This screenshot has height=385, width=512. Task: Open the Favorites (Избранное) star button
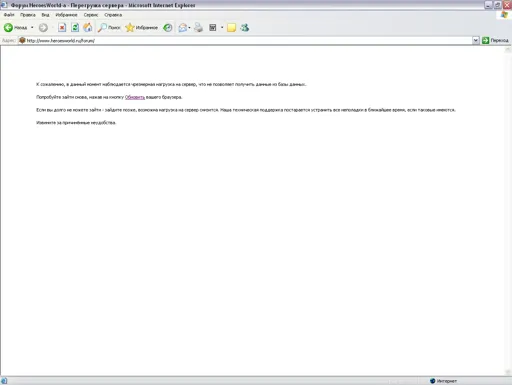pos(142,28)
